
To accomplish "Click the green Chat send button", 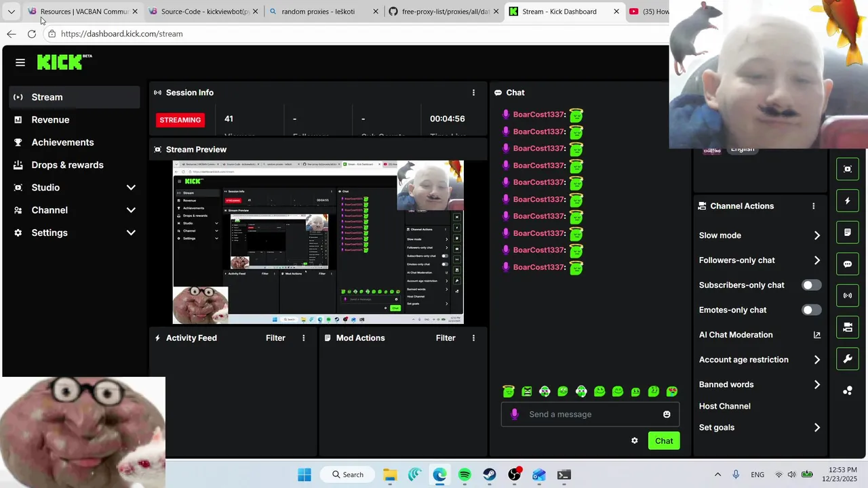I will pos(664,441).
